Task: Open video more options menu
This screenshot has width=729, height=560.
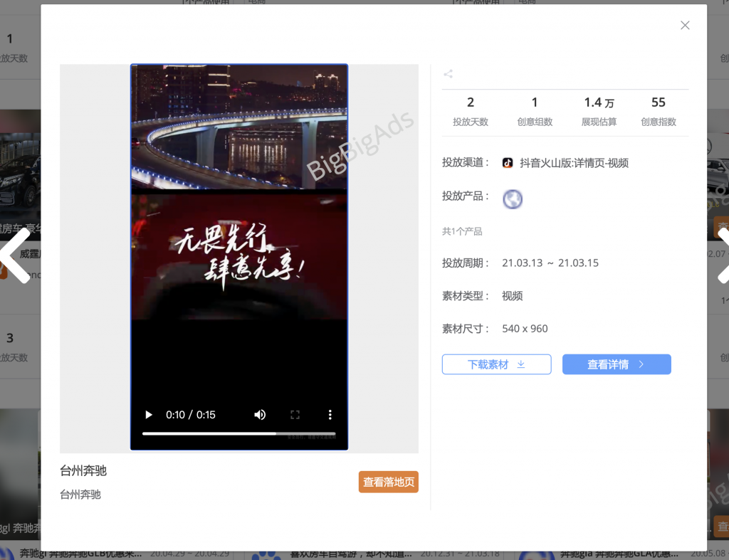Action: pos(330,415)
